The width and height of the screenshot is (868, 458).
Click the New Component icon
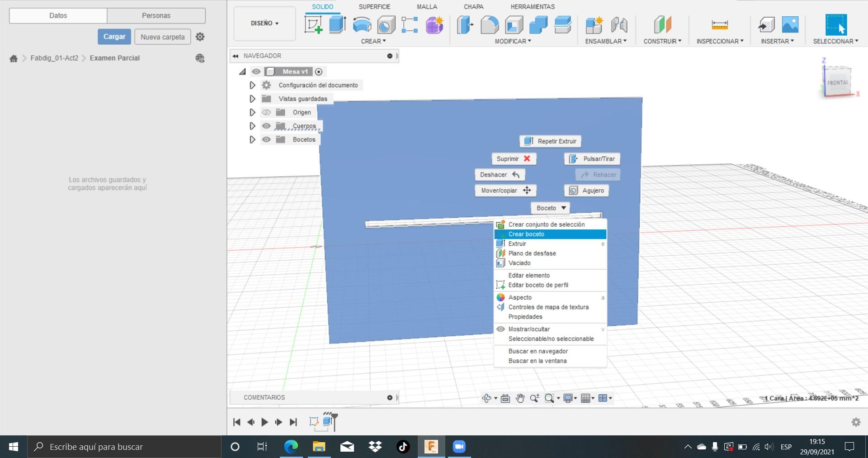pos(594,24)
